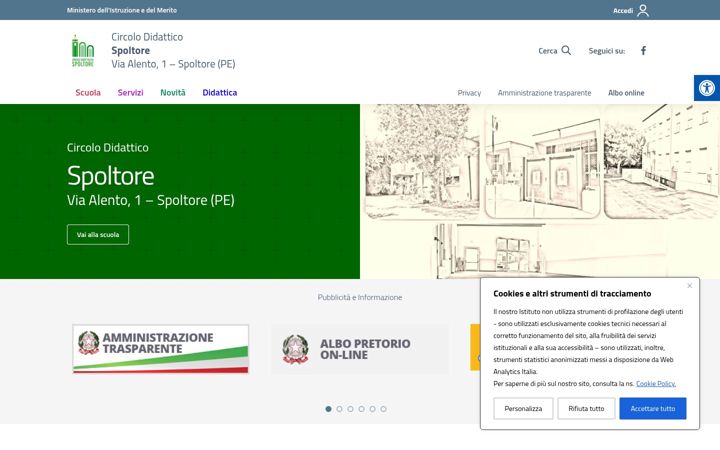Open the accessibility tools widget

tap(707, 88)
